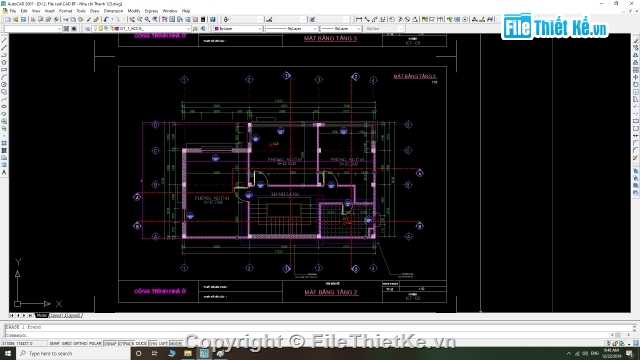Open the Layer Properties Manager icon
The image size is (640, 360).
point(87,29)
